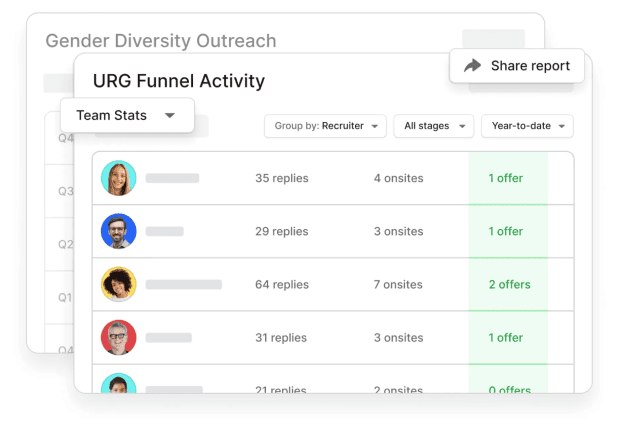Click 1 offer in the 35 replies row
620x427 pixels.
click(x=506, y=178)
